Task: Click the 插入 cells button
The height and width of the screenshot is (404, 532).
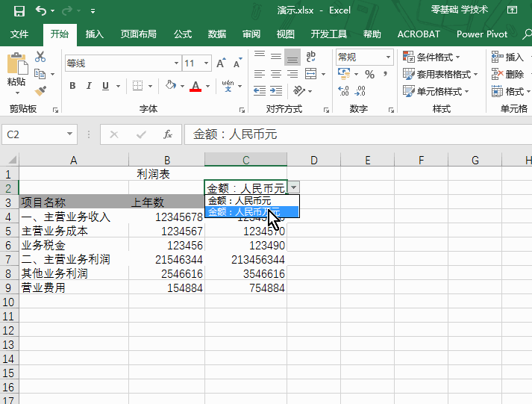Action: (x=508, y=57)
